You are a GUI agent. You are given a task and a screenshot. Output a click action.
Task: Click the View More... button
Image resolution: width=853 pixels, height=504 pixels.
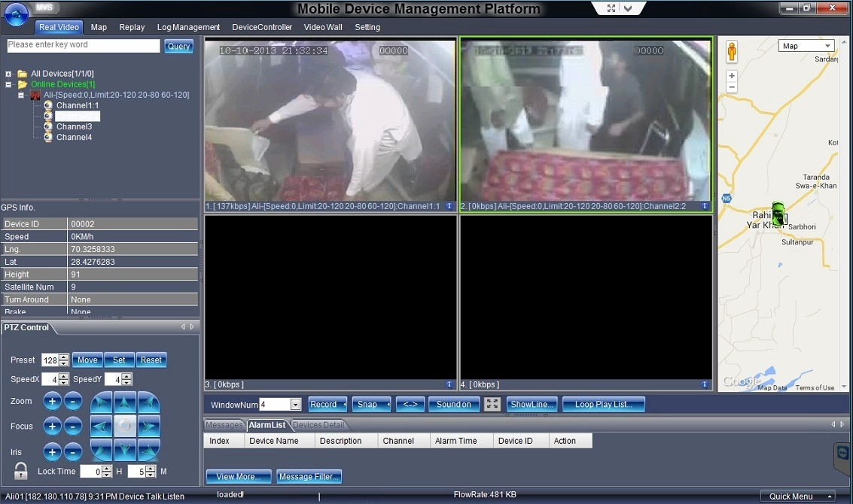[x=238, y=477]
